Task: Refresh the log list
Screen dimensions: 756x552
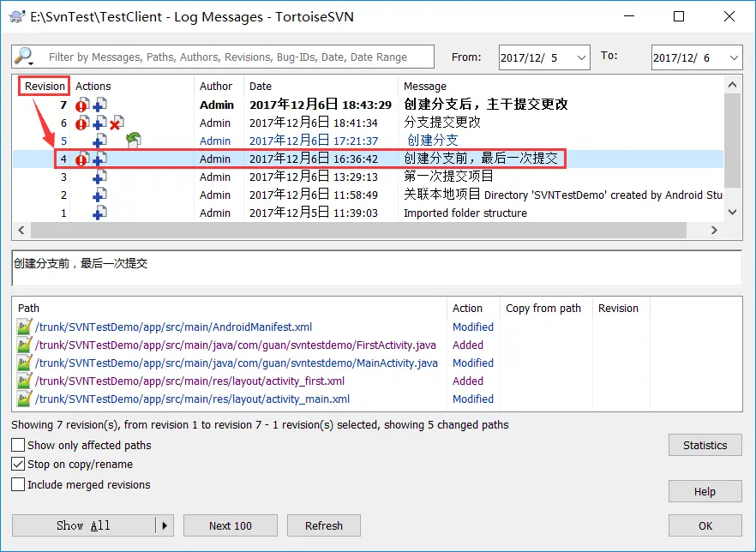Action: point(324,525)
